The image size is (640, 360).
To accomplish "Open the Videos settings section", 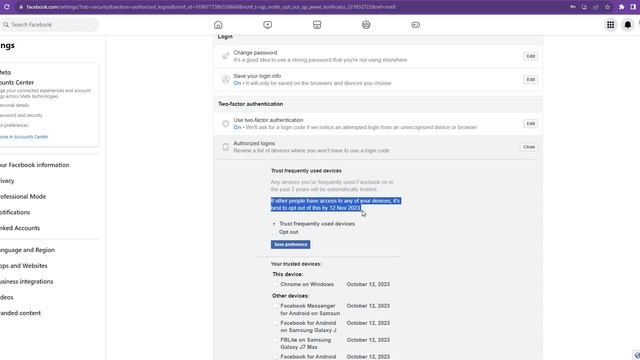I will (7, 297).
